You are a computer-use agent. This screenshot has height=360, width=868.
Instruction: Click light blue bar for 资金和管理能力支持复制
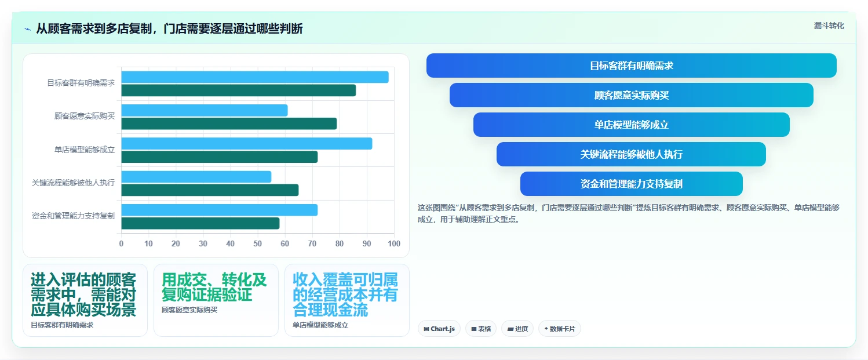click(220, 210)
